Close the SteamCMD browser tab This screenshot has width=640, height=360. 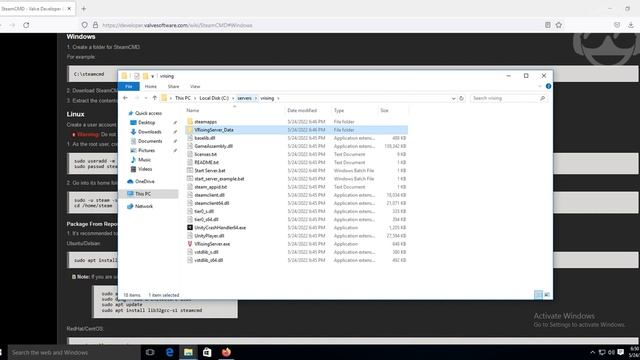(69, 9)
